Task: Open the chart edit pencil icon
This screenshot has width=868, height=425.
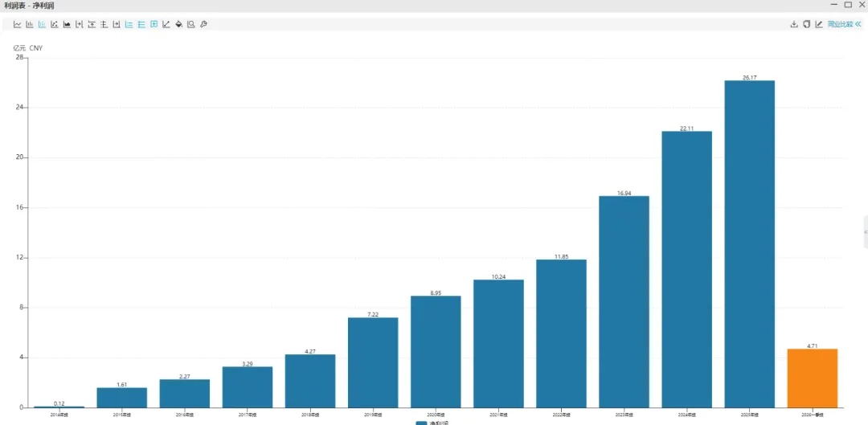Action: 819,24
